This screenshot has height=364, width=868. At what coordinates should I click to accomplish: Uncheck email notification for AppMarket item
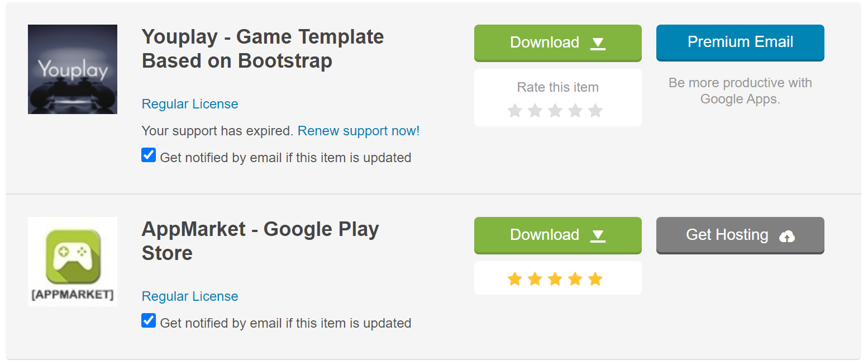[149, 321]
